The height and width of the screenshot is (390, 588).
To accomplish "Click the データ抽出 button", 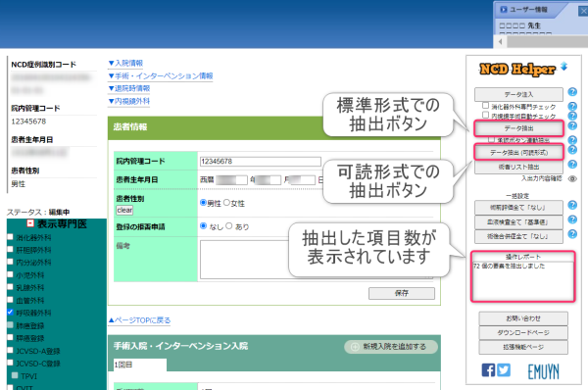I will [x=518, y=128].
